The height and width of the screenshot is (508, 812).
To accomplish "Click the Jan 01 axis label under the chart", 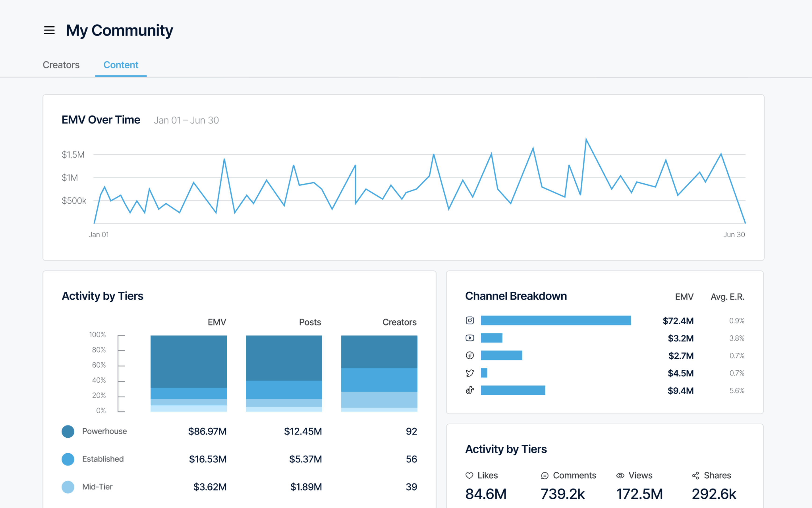I will click(x=99, y=235).
